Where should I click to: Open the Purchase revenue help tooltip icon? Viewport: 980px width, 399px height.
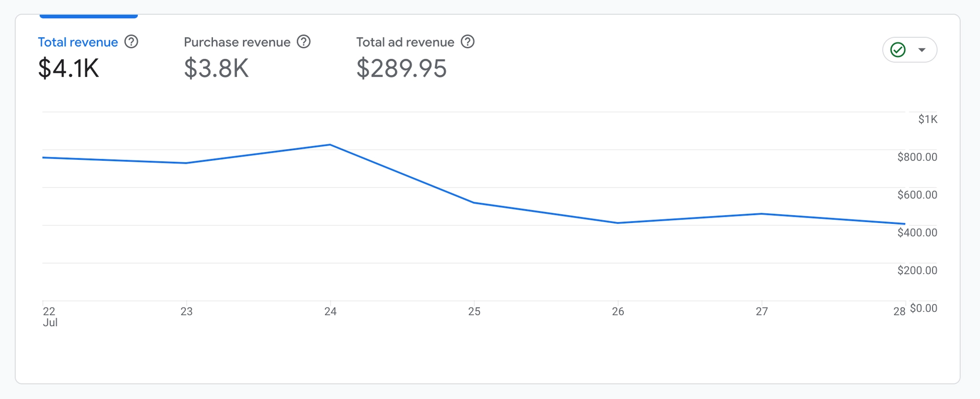pos(304,42)
